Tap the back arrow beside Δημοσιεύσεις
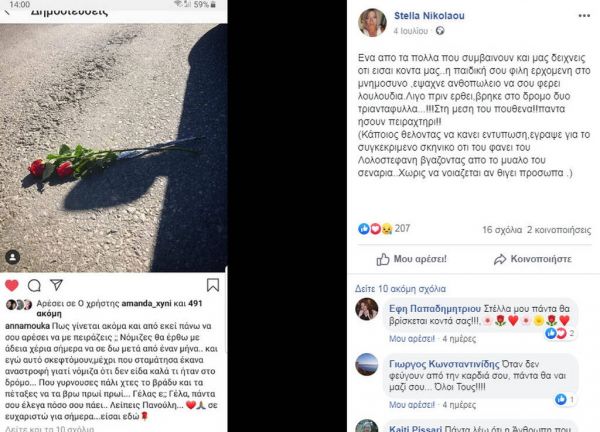The image size is (600, 432). [x=7, y=11]
